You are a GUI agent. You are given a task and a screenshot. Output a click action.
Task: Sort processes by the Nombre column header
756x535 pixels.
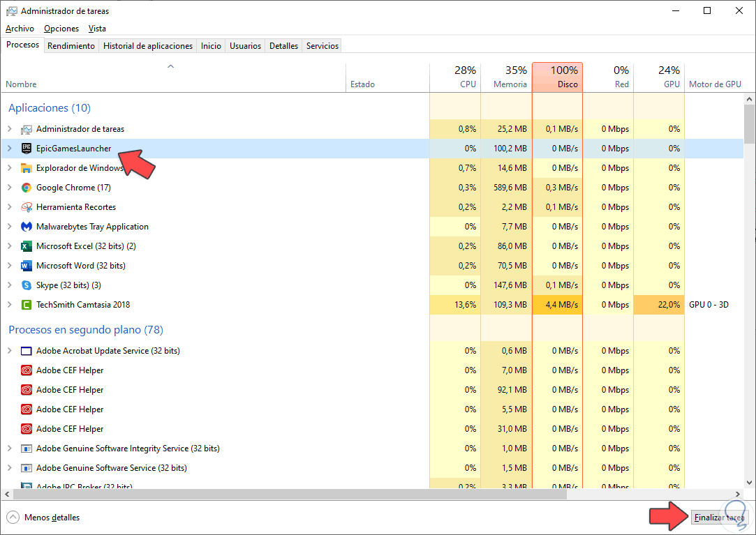click(174, 77)
